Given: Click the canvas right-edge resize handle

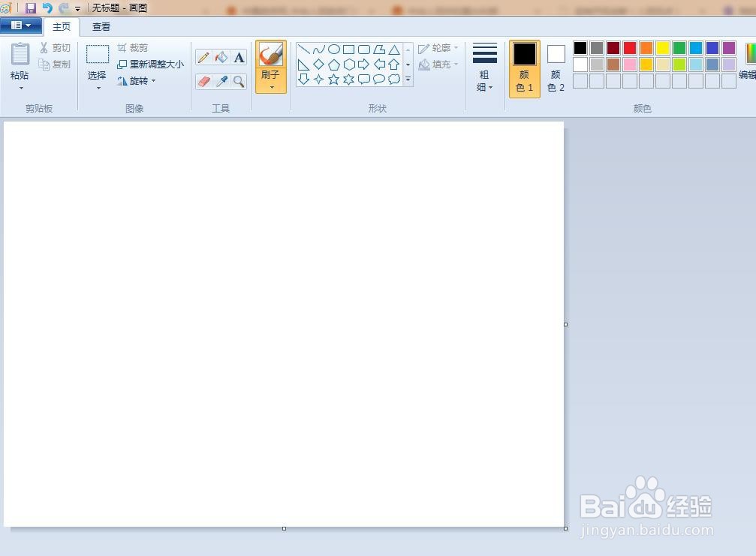Looking at the screenshot, I should [x=565, y=324].
